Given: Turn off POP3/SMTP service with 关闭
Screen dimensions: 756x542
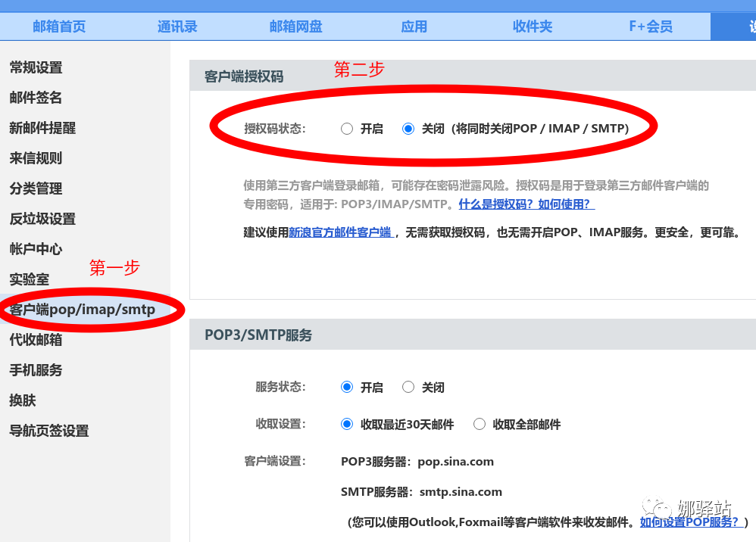Looking at the screenshot, I should (x=409, y=387).
